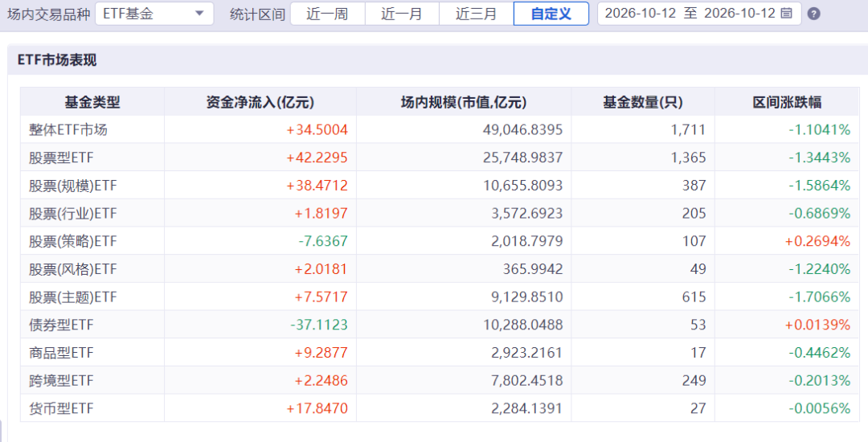Click the 资金净流入(亿元) column header
Screen dimensions: 868x442
[260, 102]
